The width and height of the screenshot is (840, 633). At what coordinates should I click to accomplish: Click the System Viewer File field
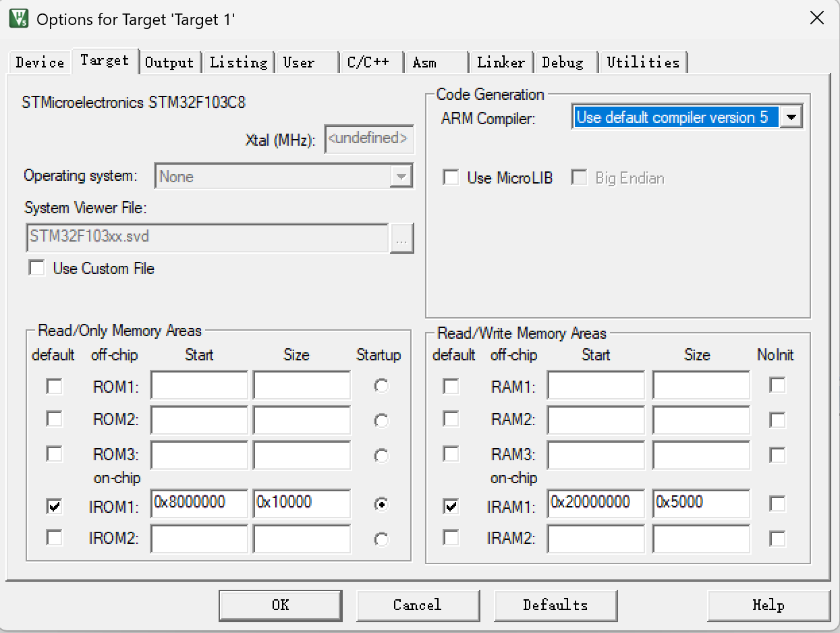pos(207,238)
